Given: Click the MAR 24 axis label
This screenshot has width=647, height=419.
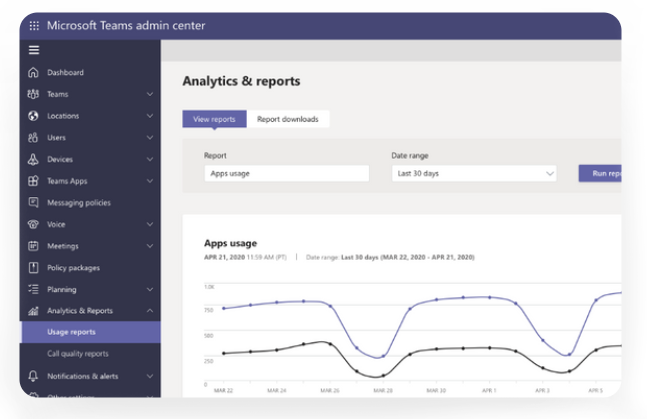Looking at the screenshot, I should (276, 390).
